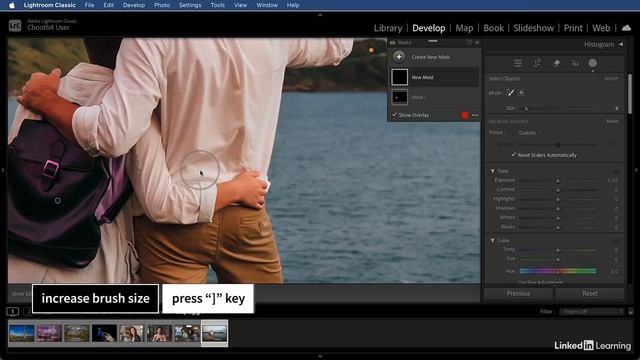Open the Edit menu
This screenshot has height=360, width=640.
(x=109, y=5)
